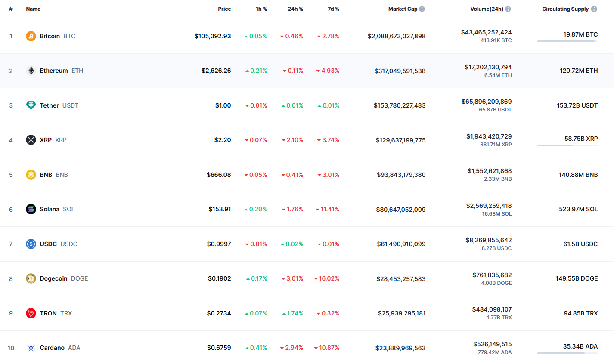The width and height of the screenshot is (614, 364).
Task: Click Ethereum's 7d change of 4.93%
Action: coord(328,71)
